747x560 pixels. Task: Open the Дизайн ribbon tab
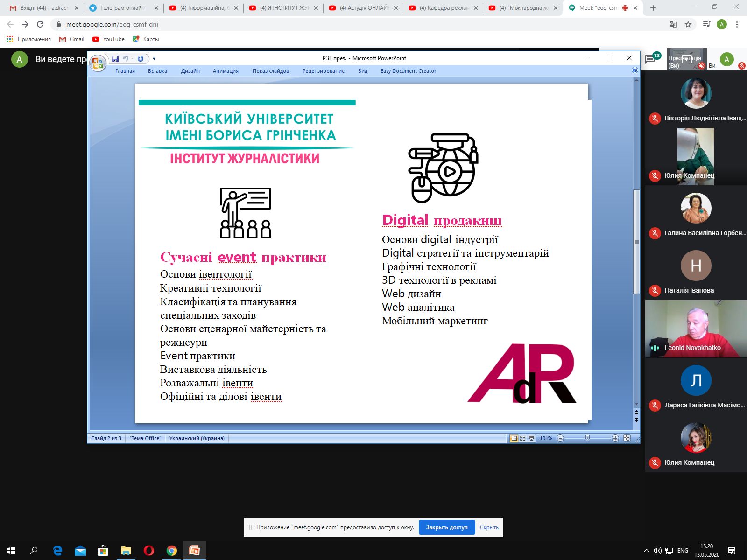(x=190, y=71)
